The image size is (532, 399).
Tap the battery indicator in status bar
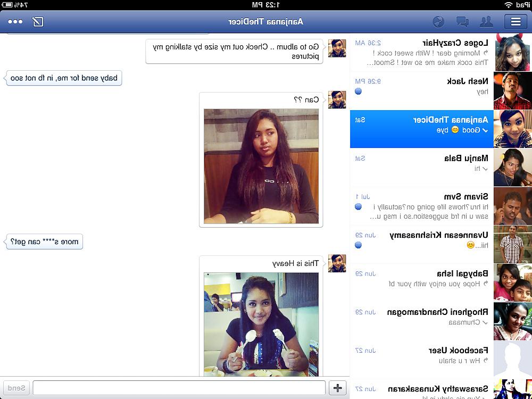click(7, 5)
